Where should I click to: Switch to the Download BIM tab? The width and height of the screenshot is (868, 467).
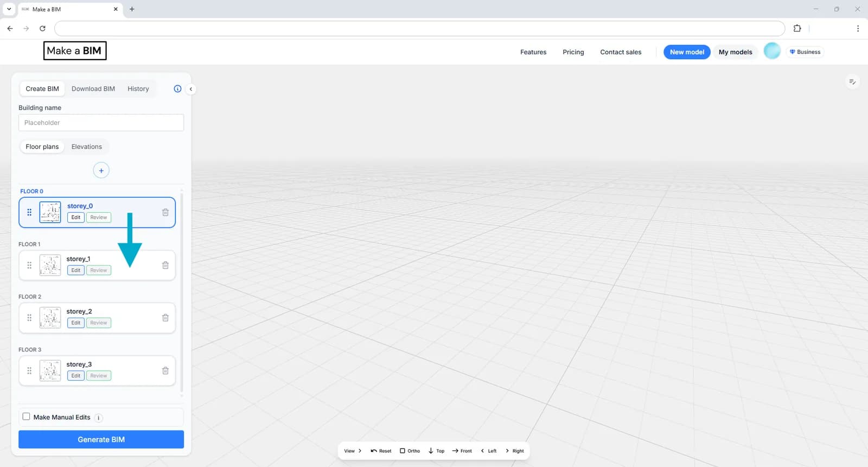(93, 89)
